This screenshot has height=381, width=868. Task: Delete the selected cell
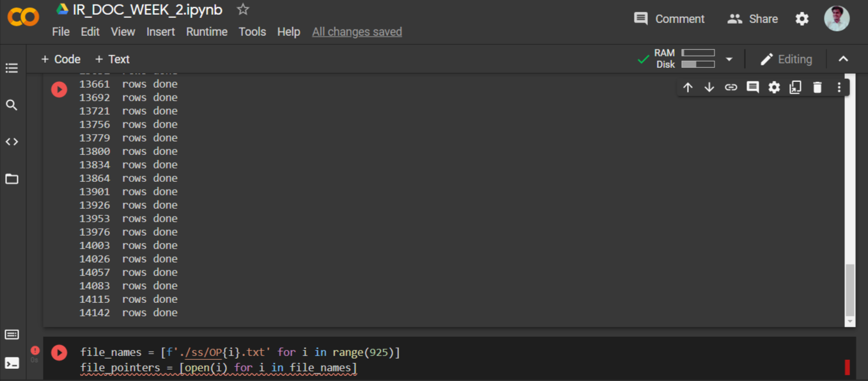coord(817,86)
